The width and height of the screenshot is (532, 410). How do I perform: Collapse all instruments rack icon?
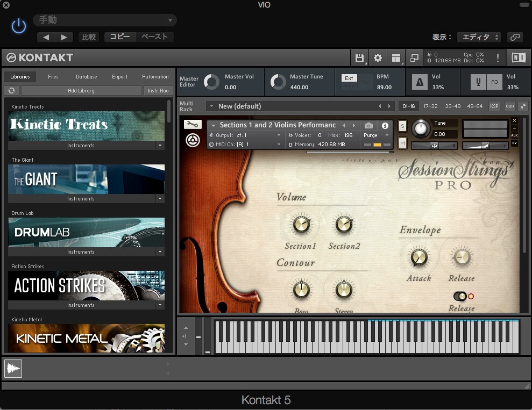[x=523, y=106]
